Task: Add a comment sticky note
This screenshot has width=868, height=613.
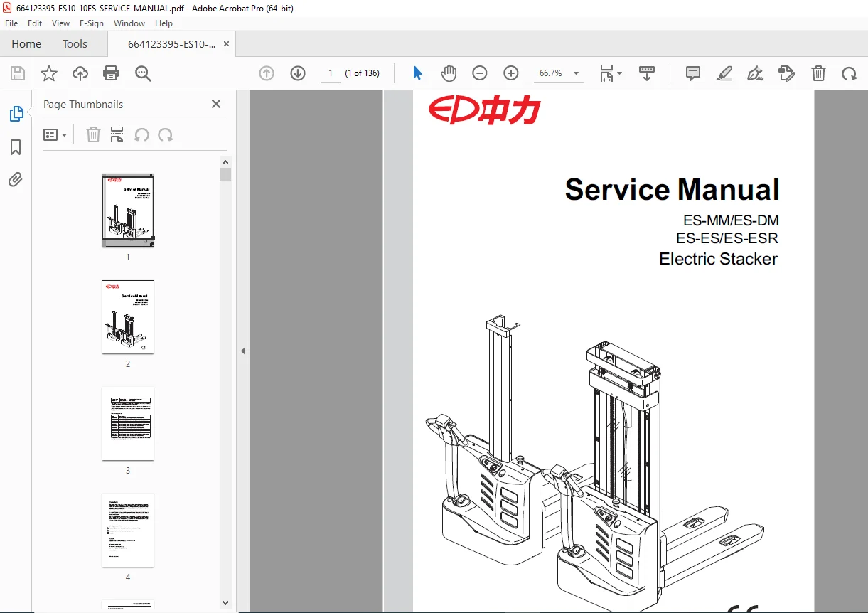Action: [693, 73]
